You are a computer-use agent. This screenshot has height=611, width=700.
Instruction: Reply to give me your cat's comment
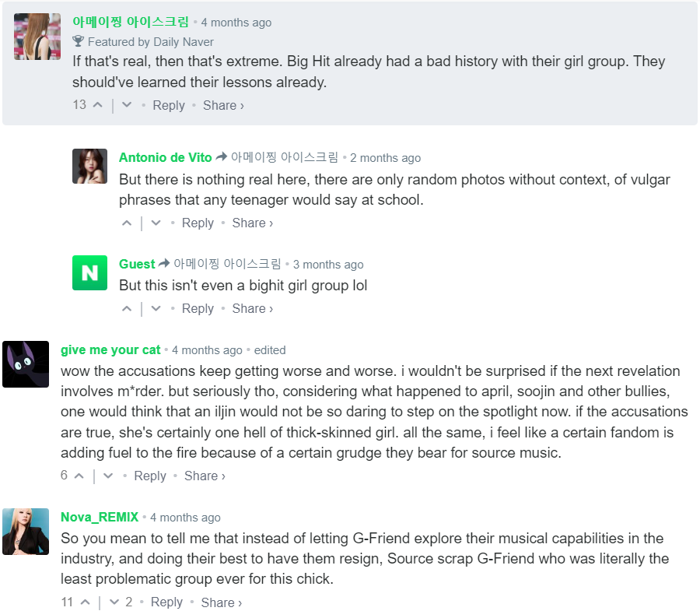pos(149,476)
